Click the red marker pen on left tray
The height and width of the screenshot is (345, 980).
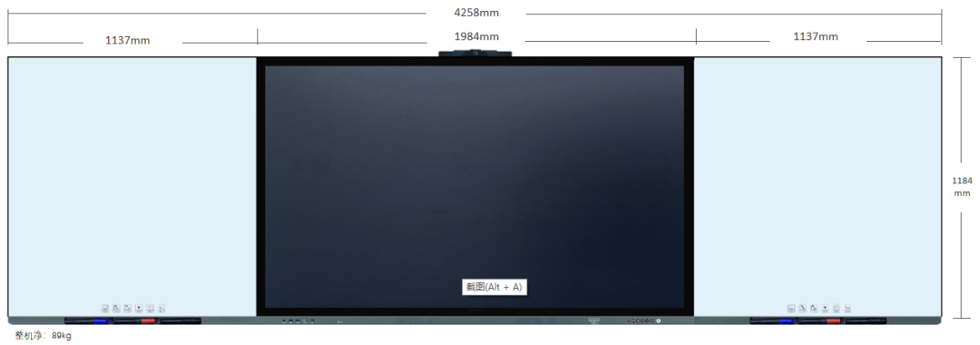tap(134, 320)
